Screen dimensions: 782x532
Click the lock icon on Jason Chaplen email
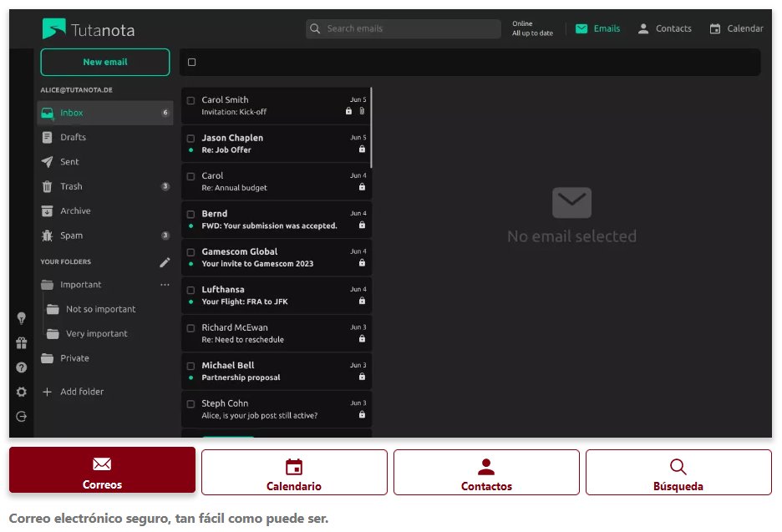[x=362, y=149]
